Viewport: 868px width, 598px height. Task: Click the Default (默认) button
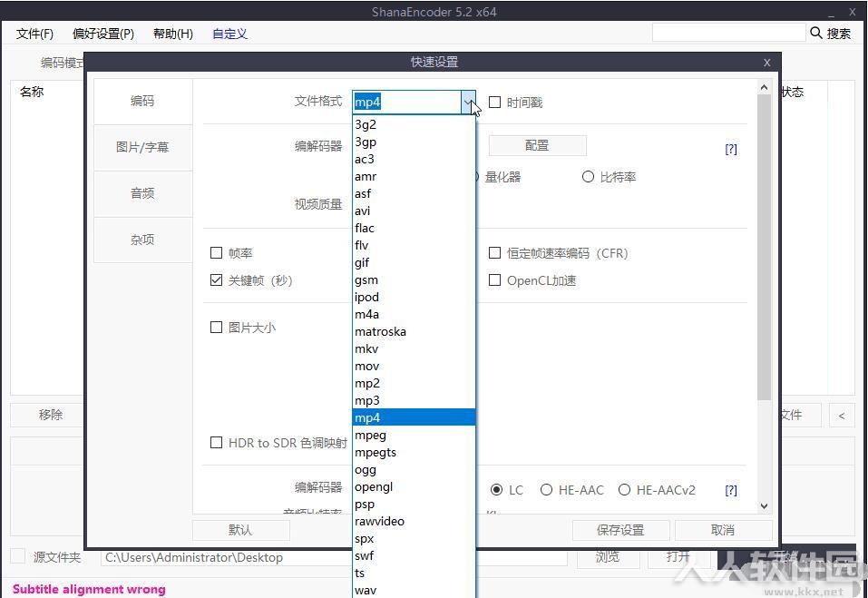coord(240,530)
